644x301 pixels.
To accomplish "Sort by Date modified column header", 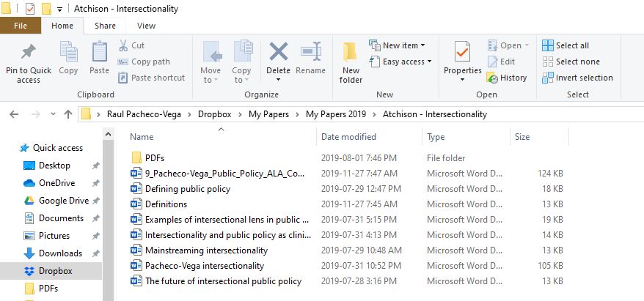I will click(348, 137).
